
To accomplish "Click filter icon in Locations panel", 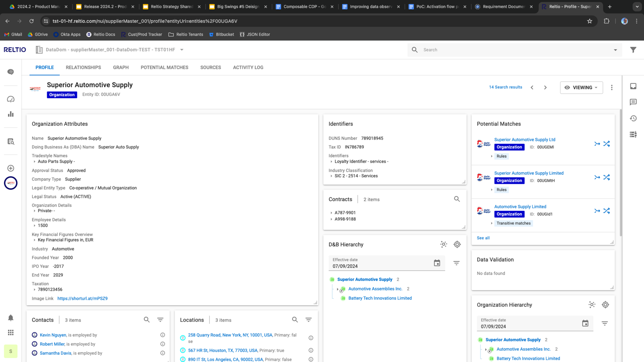I will click(x=308, y=320).
